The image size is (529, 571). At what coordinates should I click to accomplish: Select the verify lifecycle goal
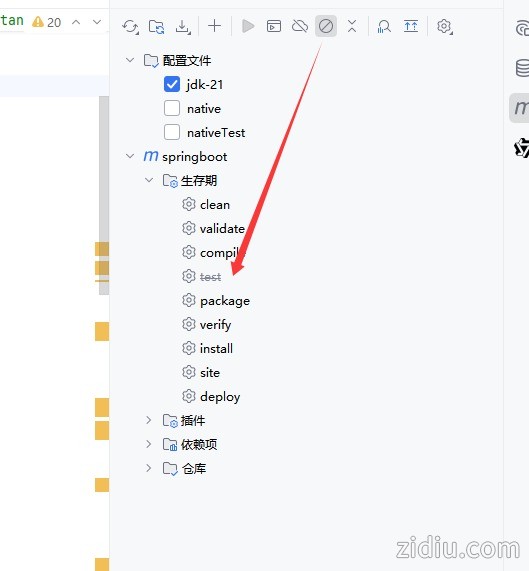click(x=216, y=325)
